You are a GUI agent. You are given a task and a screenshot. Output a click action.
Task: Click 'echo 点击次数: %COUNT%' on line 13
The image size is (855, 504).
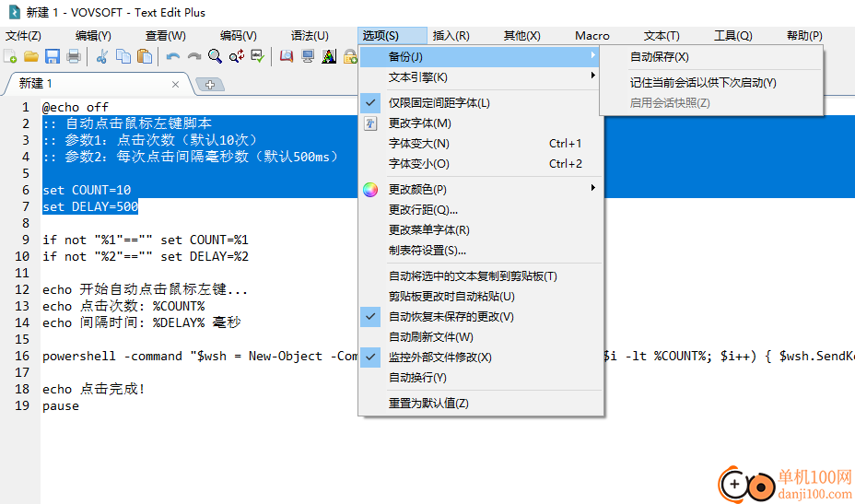pyautogui.click(x=123, y=307)
